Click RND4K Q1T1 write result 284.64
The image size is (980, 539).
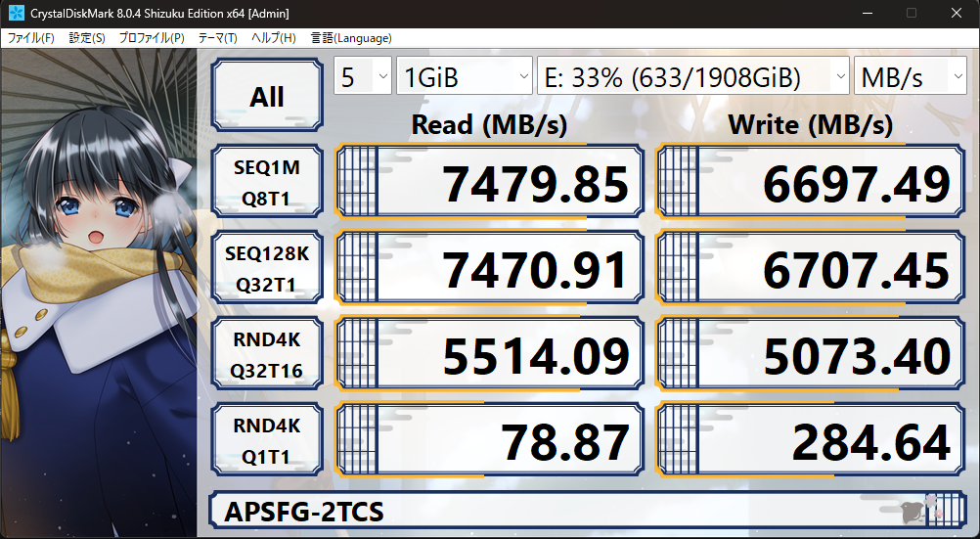pyautogui.click(x=810, y=440)
